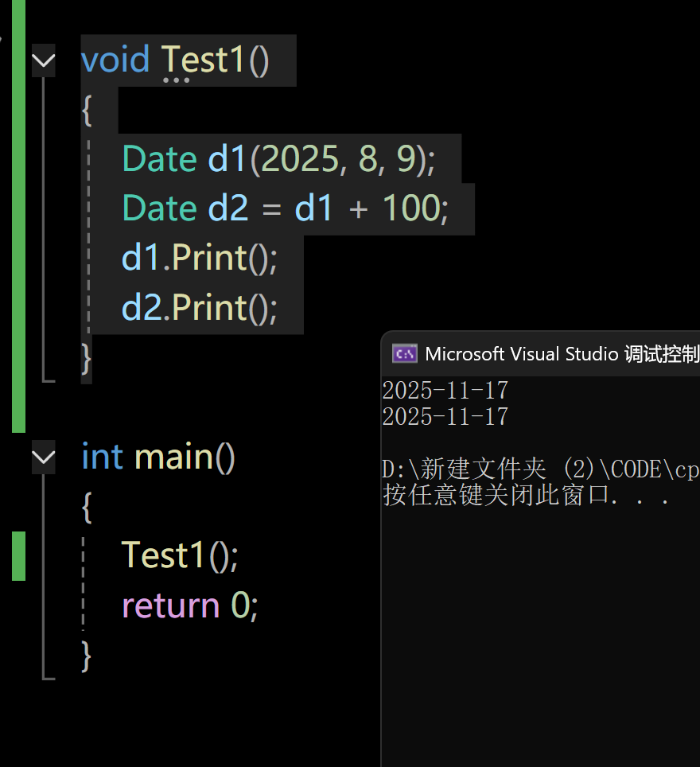Click the 'return' keyword in main

171,606
